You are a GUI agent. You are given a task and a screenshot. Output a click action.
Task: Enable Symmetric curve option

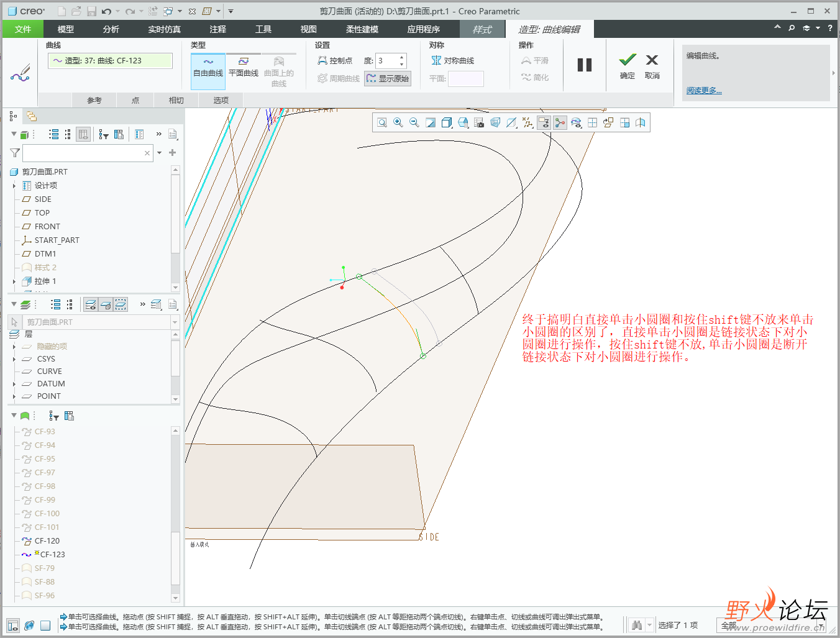453,61
